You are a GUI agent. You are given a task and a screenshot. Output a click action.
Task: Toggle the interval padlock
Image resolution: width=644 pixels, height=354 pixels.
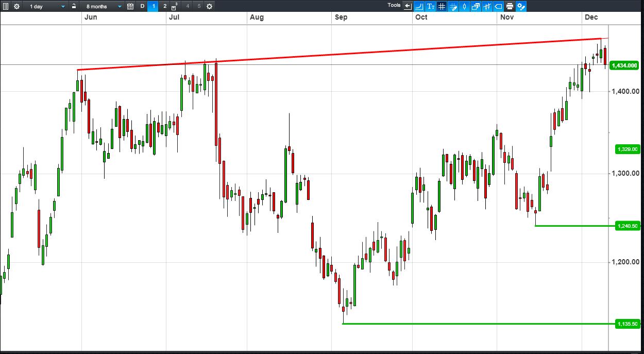click(x=74, y=6)
